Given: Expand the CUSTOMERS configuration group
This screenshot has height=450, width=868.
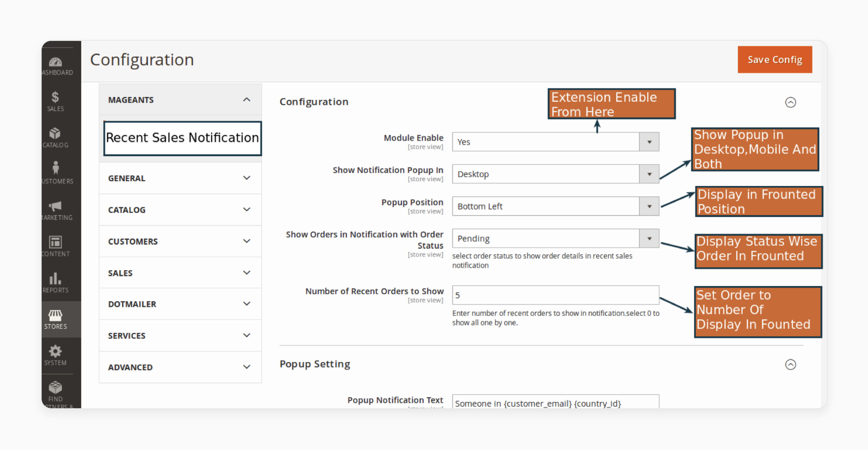Looking at the screenshot, I should tap(180, 242).
